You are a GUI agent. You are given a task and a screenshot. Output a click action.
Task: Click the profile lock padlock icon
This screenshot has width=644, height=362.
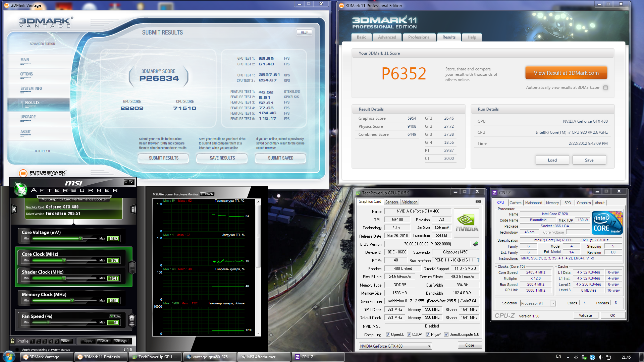(12, 341)
